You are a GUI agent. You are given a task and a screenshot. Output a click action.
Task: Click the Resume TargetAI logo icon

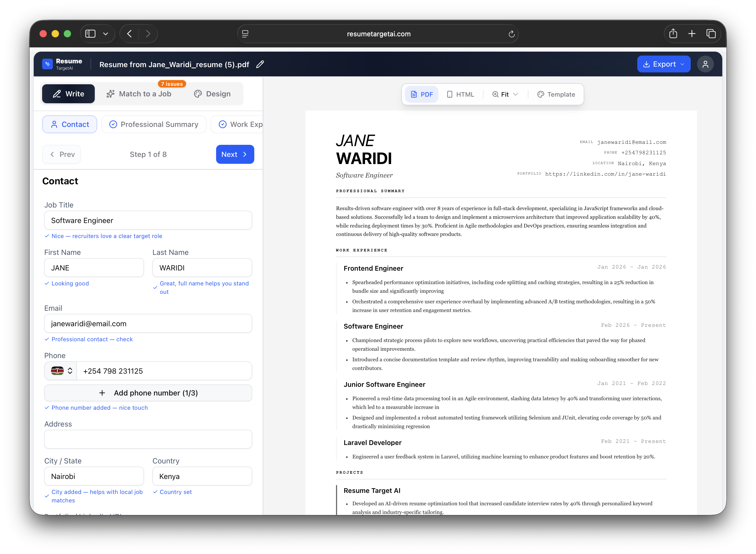tap(47, 64)
